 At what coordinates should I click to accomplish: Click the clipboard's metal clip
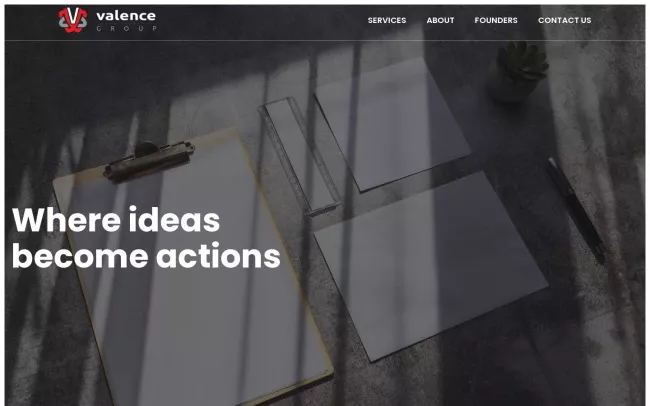[148, 161]
